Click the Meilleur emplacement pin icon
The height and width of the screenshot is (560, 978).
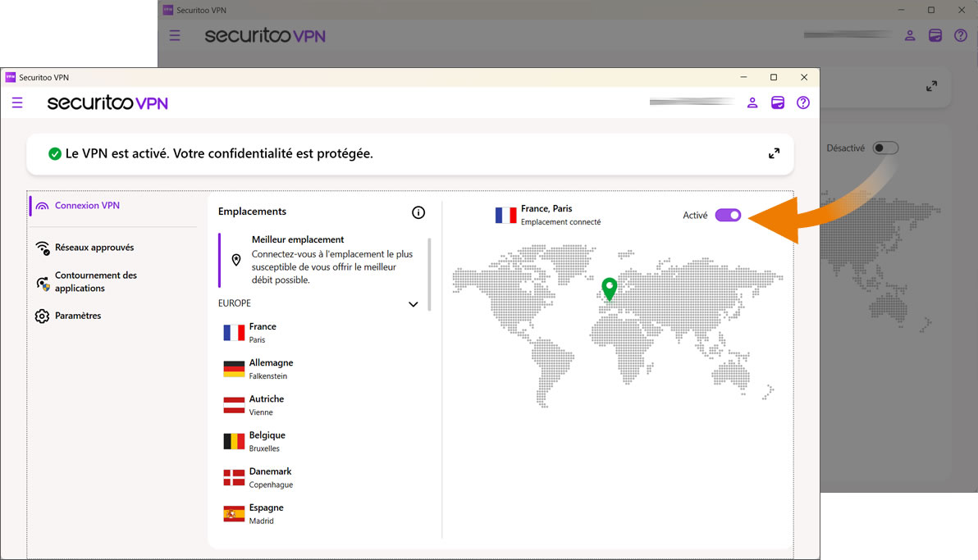pos(236,260)
